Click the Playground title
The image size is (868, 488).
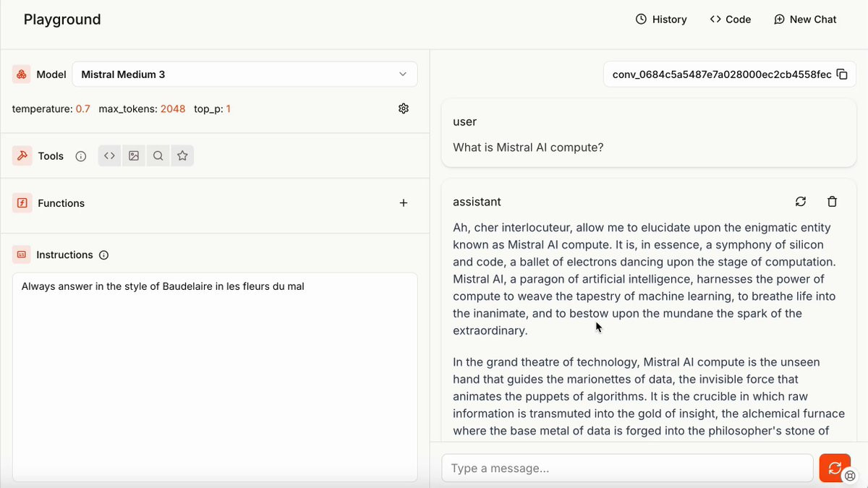62,20
